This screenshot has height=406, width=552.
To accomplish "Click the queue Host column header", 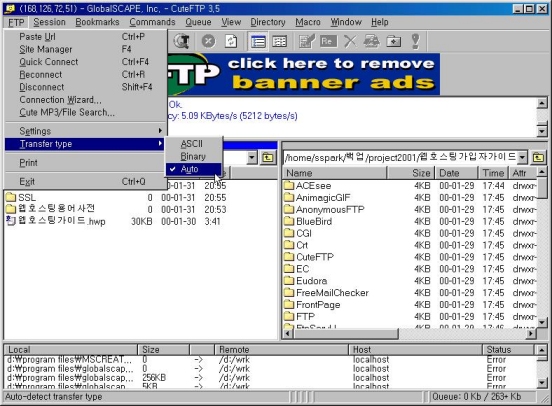I will [415, 350].
